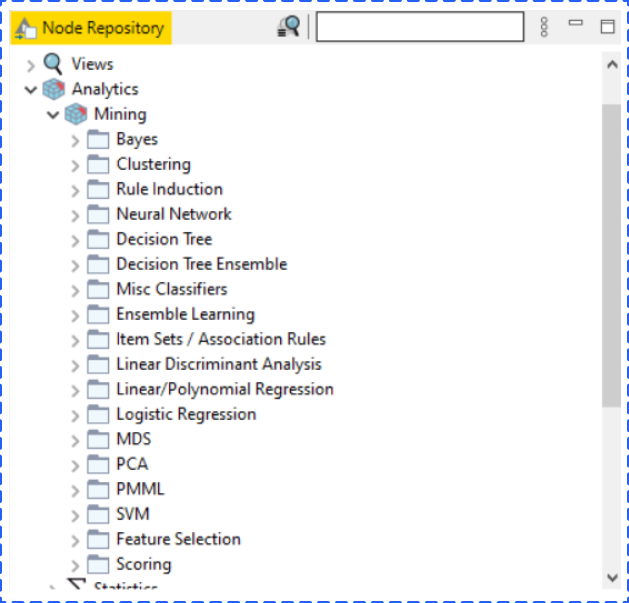Select Linear/Polynomial Regression row

point(225,389)
